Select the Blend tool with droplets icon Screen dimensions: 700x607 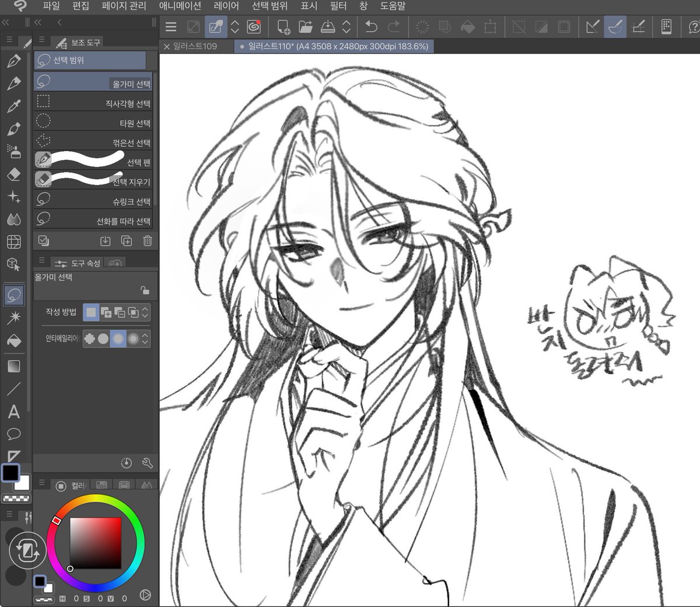(x=14, y=219)
